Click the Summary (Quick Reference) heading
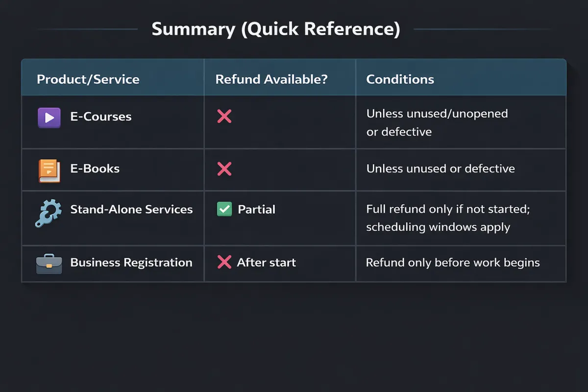The height and width of the screenshot is (392, 588). click(276, 29)
